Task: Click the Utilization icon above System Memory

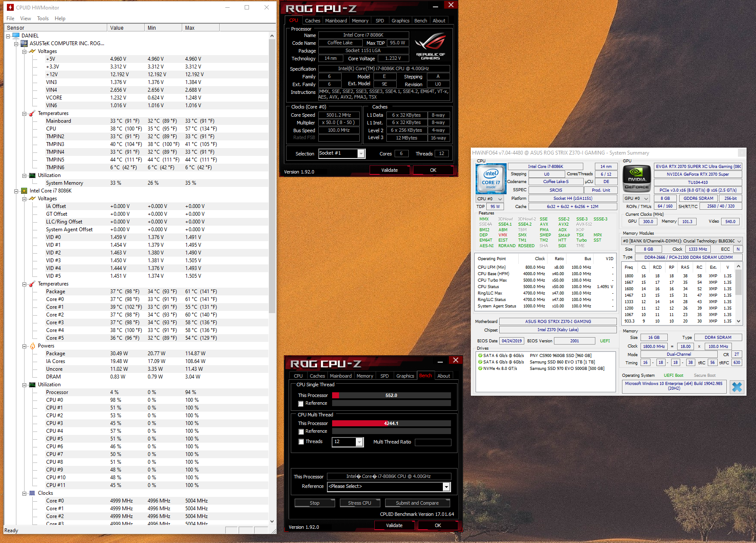Action: [32, 175]
